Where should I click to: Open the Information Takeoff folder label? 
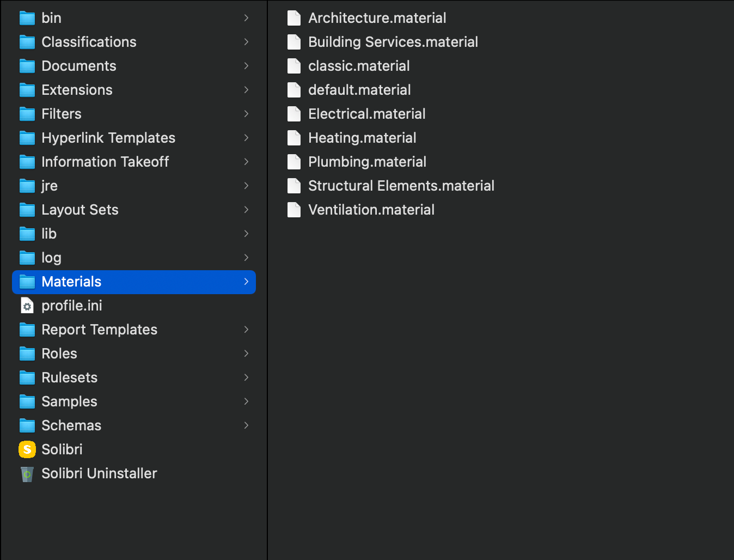tap(105, 162)
